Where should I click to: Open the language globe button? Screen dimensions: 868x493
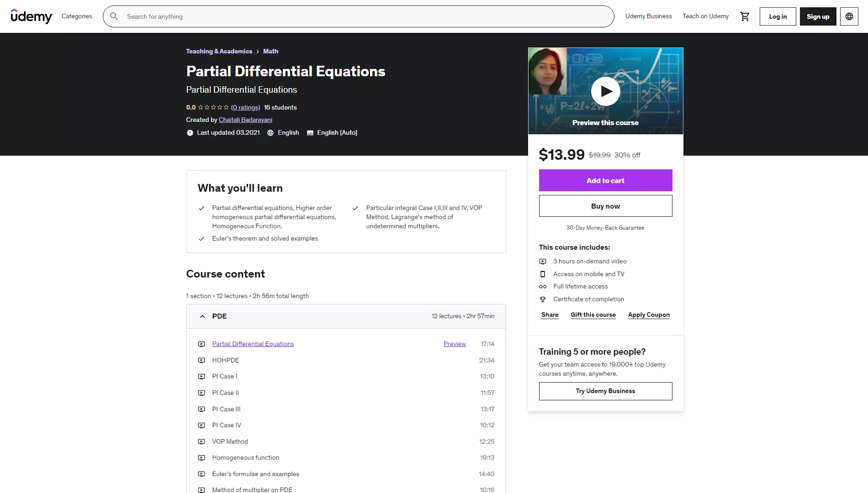(849, 16)
